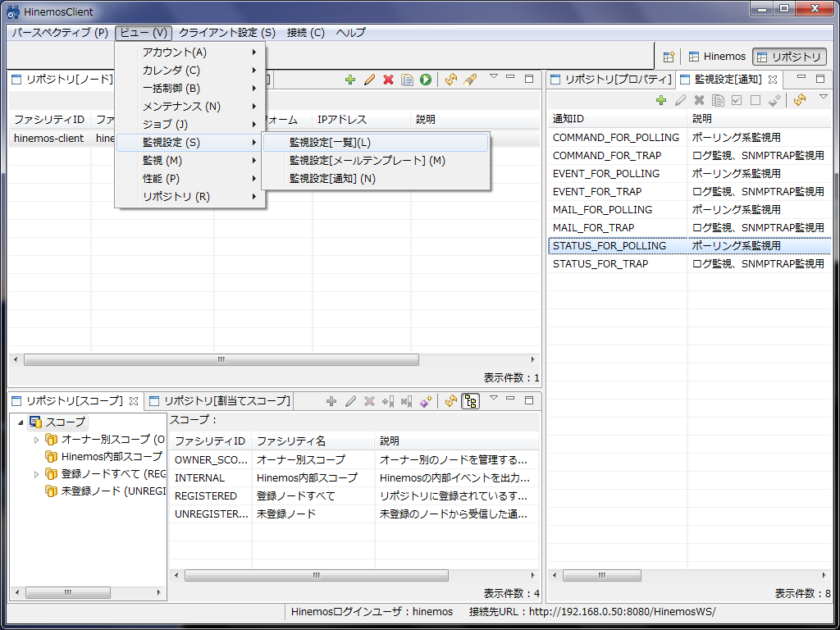
Task: Click the open perspective icon left of Hinemos
Action: pyautogui.click(x=669, y=57)
